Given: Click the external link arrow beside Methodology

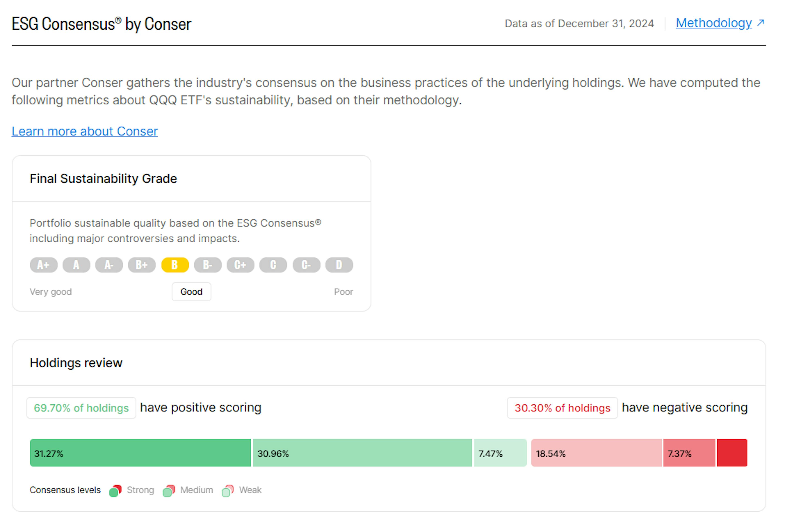Looking at the screenshot, I should (761, 23).
